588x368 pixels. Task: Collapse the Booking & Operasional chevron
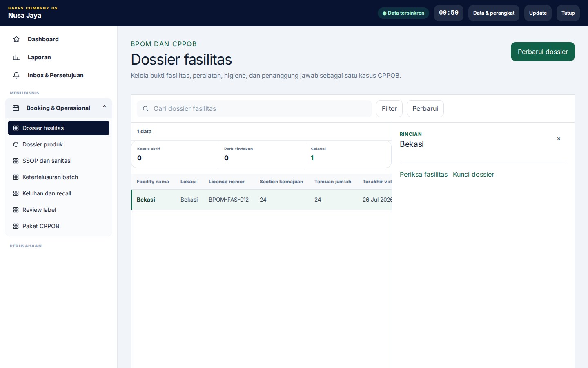point(105,107)
